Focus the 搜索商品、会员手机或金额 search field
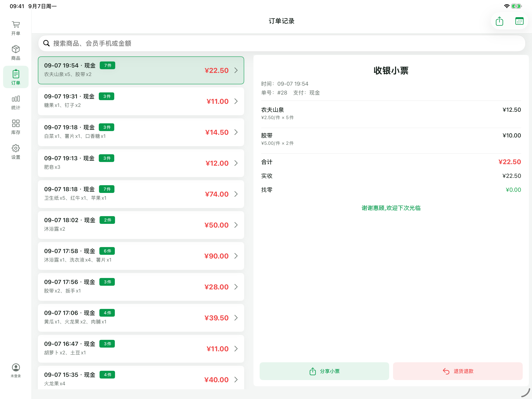Viewport: 532px width, 399px height. (281, 43)
